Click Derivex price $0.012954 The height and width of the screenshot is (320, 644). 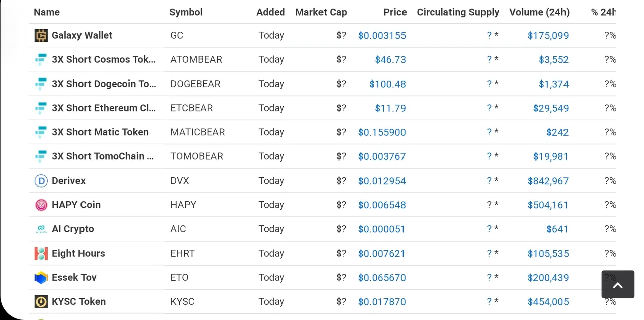pos(382,181)
